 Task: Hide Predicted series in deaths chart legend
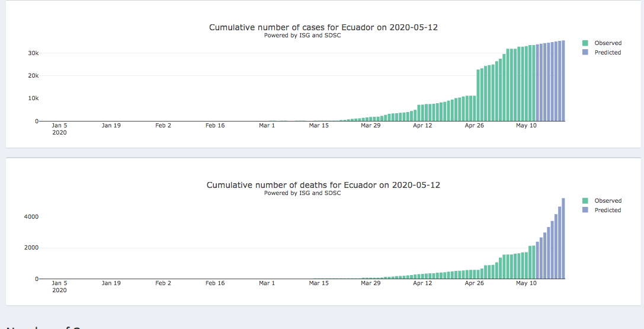(x=608, y=210)
